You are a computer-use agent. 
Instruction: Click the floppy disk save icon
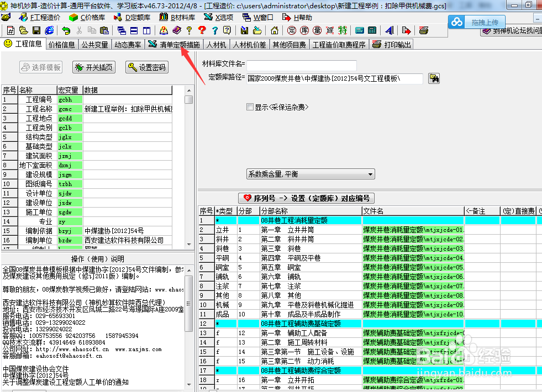(36, 31)
